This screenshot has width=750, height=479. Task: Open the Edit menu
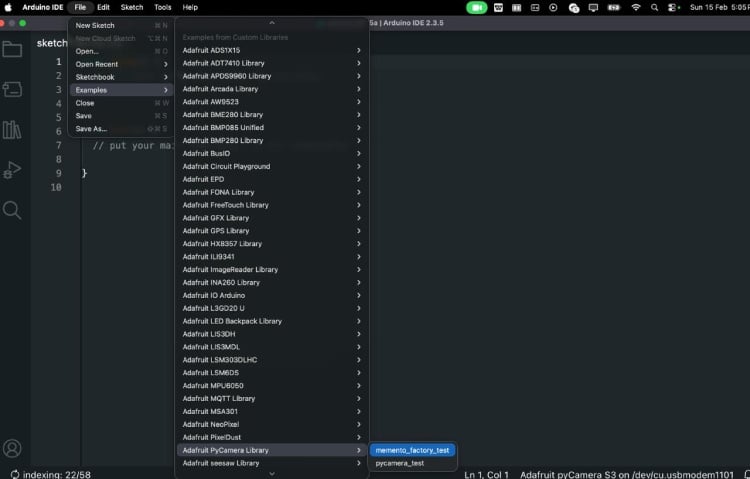coord(103,7)
